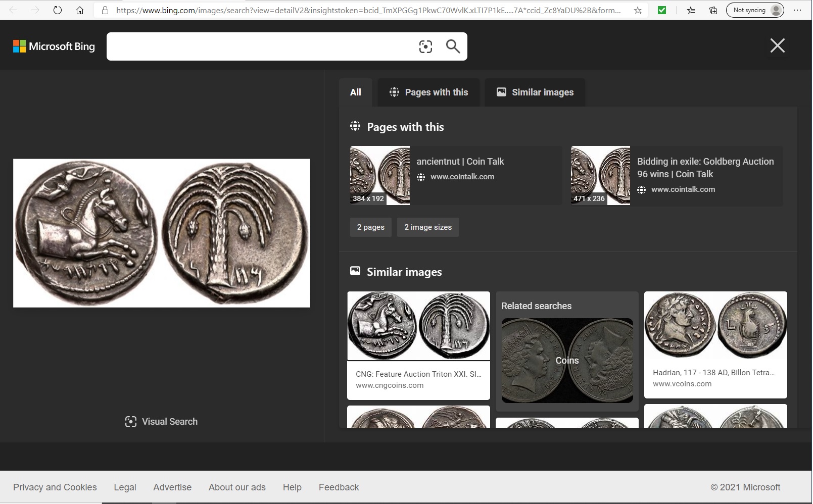Viewport: 813px width, 504px height.
Task: Click the magnifying glass search icon
Action: (453, 46)
